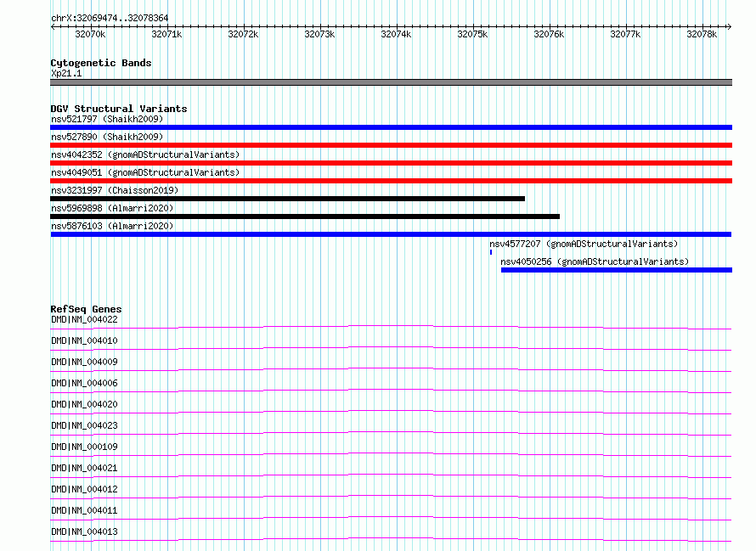
Task: Click the 32075k ruler tick label
Action: click(472, 34)
